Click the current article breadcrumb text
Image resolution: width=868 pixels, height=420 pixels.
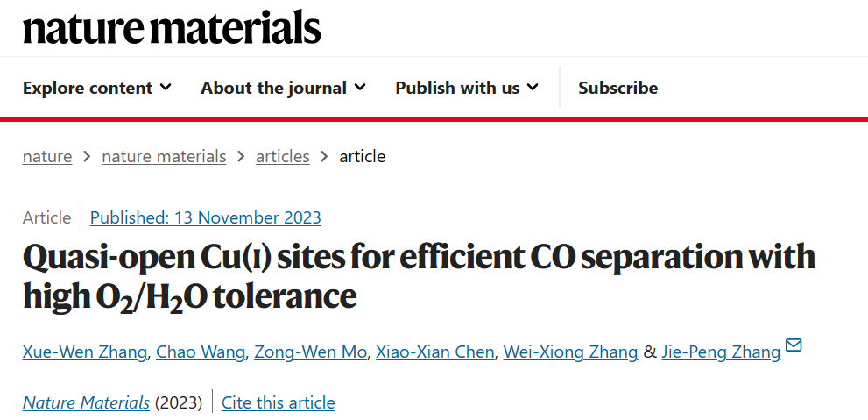click(362, 157)
